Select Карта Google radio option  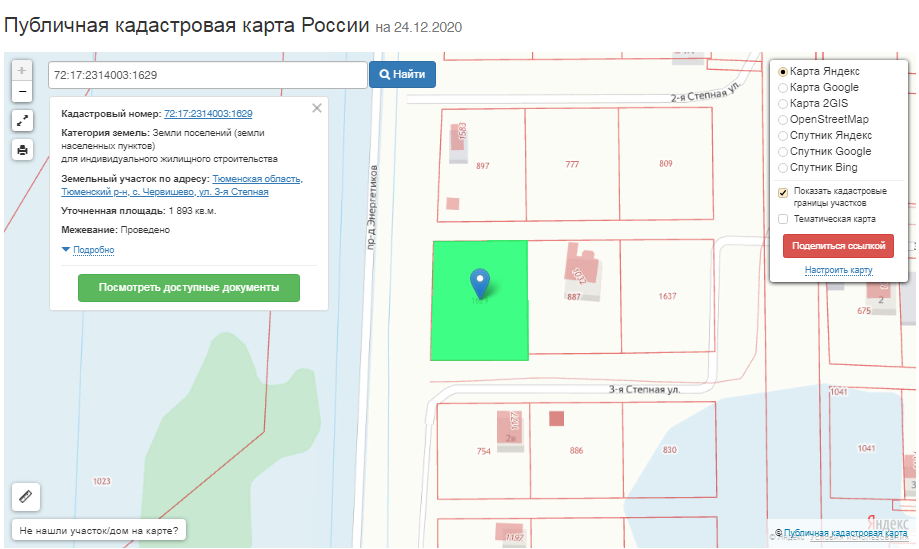782,88
